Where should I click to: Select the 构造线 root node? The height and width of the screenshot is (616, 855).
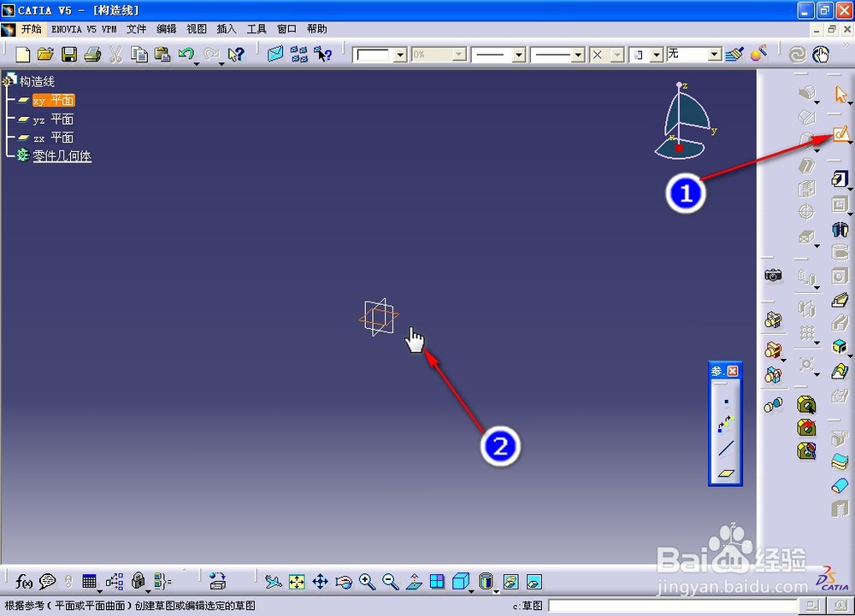coord(37,82)
